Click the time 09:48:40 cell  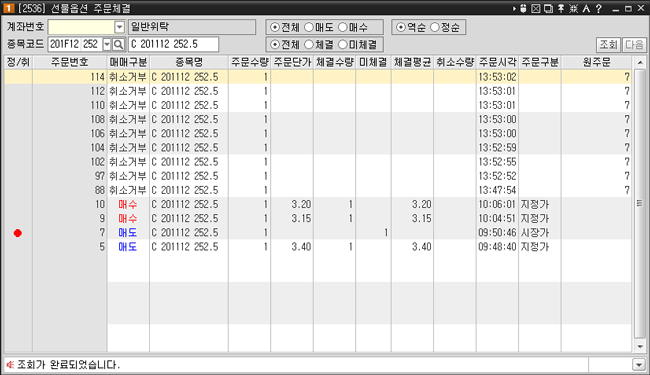pos(497,247)
